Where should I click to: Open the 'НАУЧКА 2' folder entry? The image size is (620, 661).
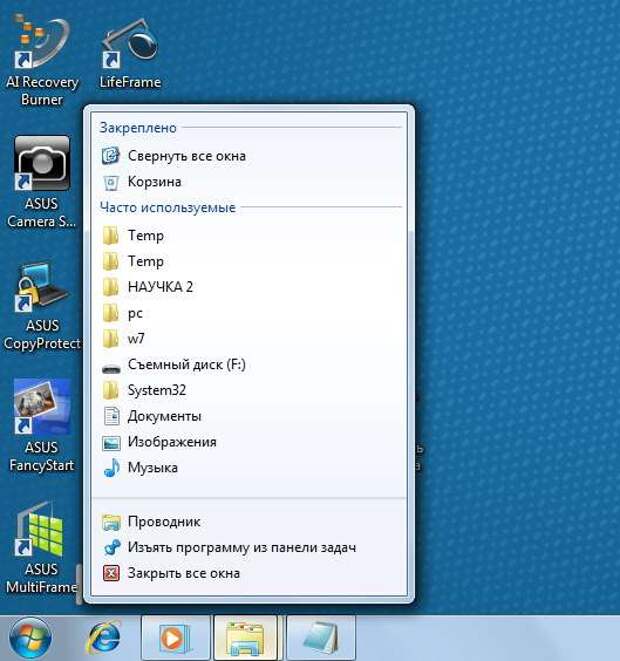(160, 287)
